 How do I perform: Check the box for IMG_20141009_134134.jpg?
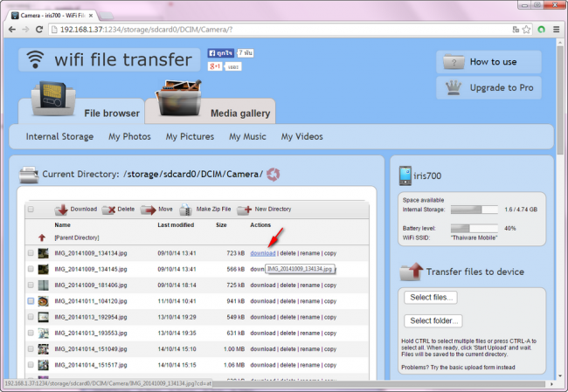click(31, 253)
